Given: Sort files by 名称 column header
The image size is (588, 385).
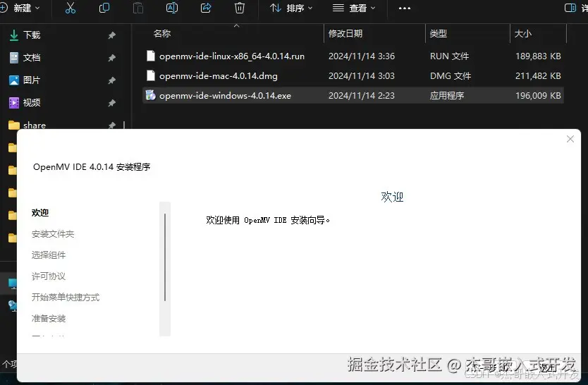Looking at the screenshot, I should [162, 33].
